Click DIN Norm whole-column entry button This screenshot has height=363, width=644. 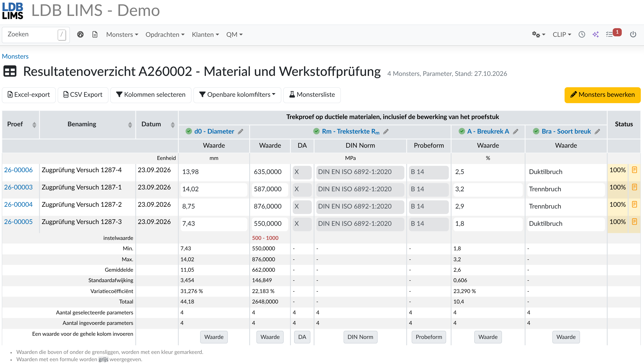point(360,337)
